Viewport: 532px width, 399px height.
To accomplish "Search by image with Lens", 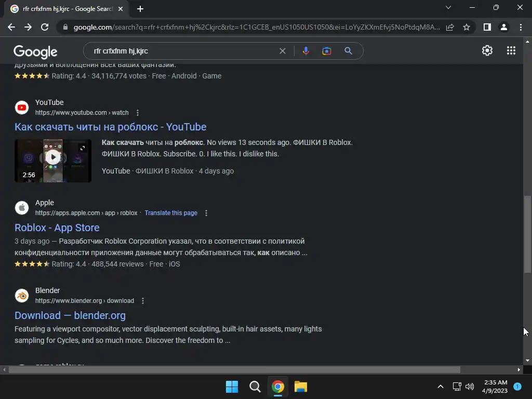I will tap(326, 51).
